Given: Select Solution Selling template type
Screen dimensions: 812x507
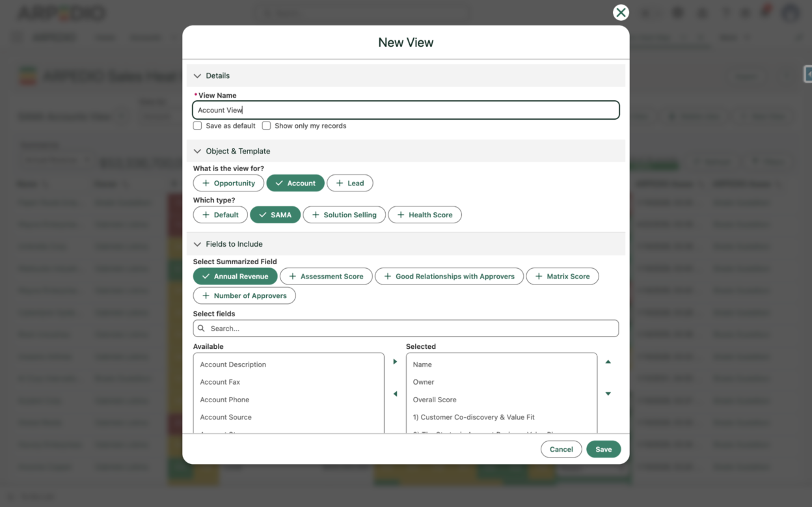Looking at the screenshot, I should [344, 215].
